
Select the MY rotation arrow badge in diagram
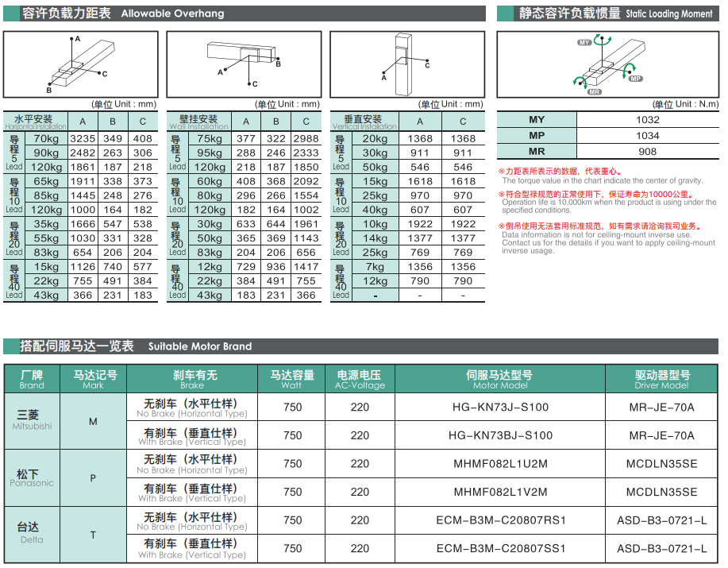[586, 42]
